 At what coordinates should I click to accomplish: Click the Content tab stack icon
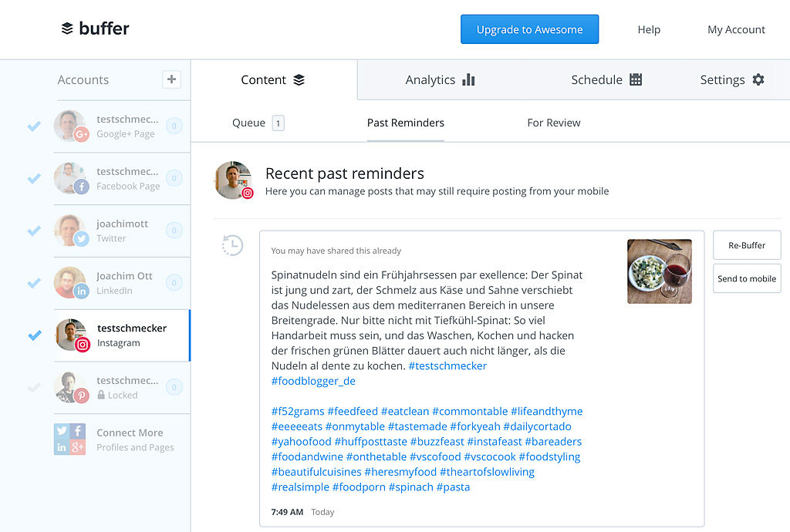[299, 80]
